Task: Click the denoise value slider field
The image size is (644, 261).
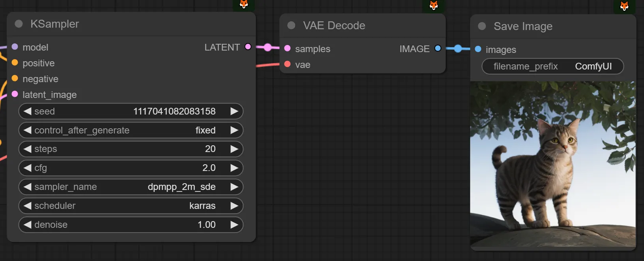Action: [130, 225]
